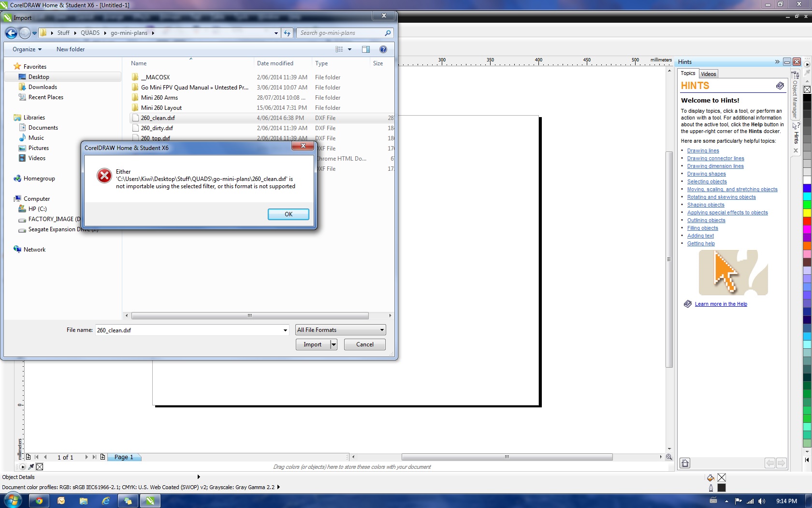Click the refresh icon beside the address bar
The height and width of the screenshot is (508, 812).
(287, 33)
